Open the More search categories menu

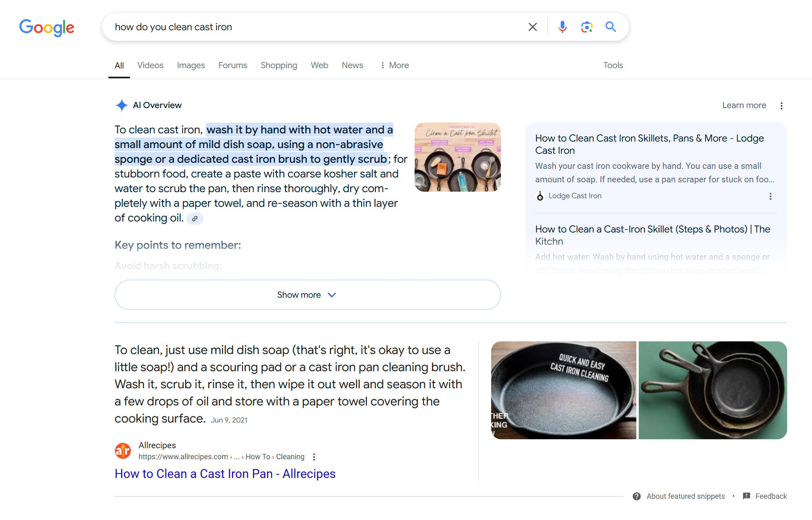(394, 65)
